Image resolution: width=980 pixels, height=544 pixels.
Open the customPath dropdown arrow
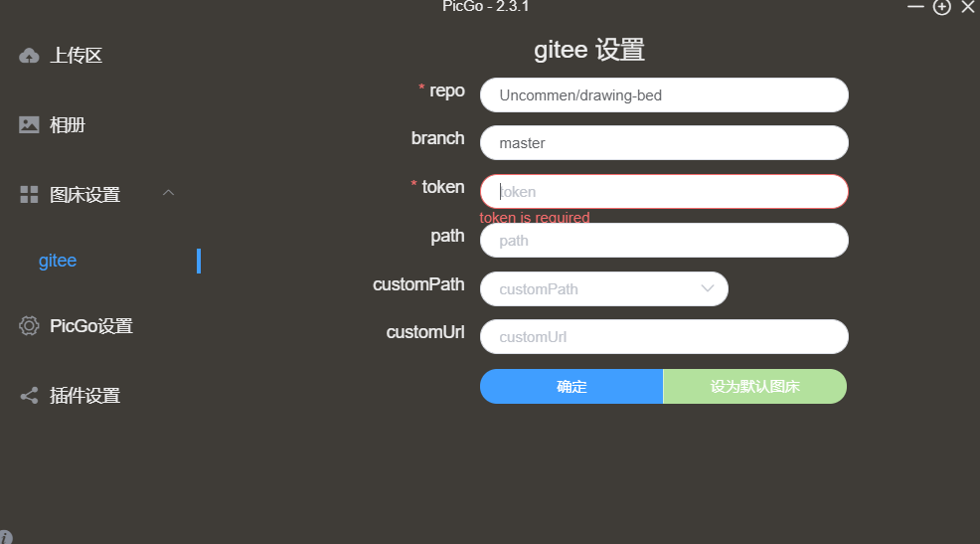(708, 288)
